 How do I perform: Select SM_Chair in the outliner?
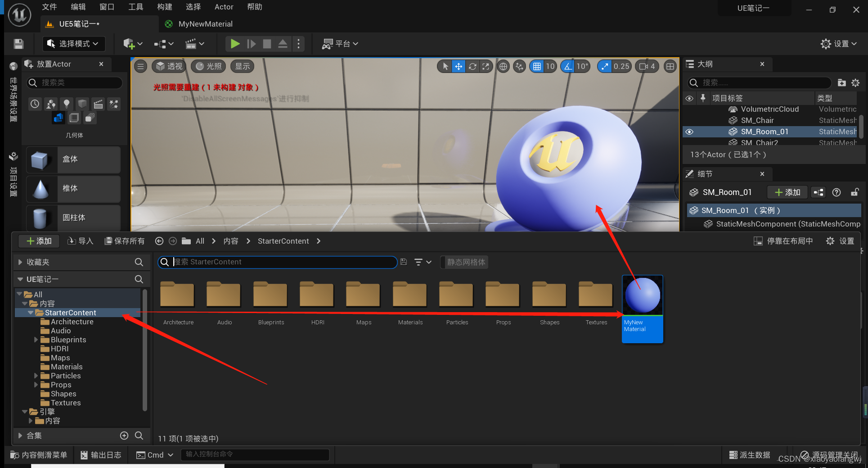click(758, 120)
